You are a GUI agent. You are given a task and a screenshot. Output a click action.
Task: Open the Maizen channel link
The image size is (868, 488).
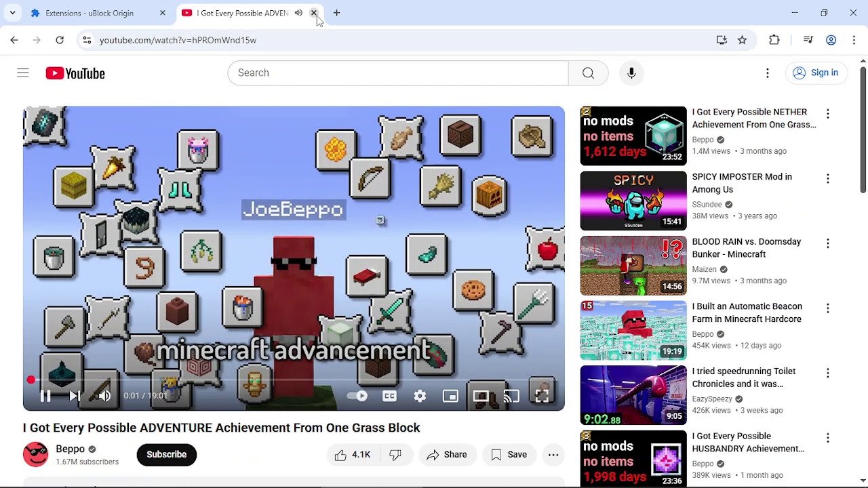point(705,269)
